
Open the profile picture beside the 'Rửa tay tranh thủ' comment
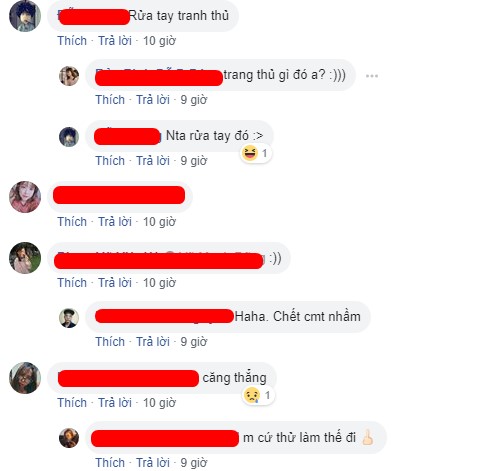coord(25,16)
